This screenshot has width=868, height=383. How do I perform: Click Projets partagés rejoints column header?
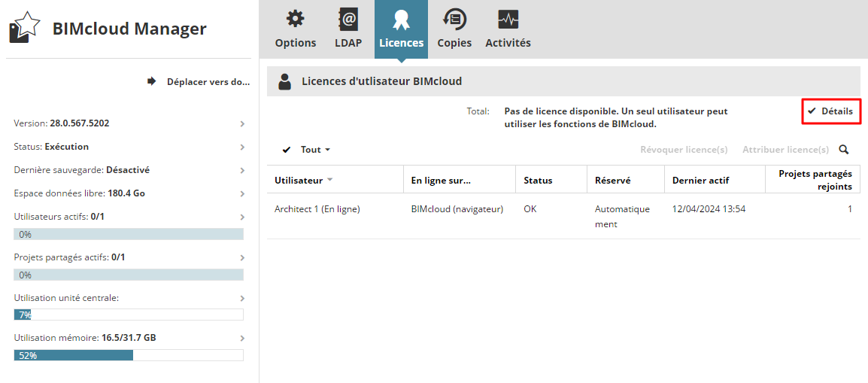coord(812,180)
